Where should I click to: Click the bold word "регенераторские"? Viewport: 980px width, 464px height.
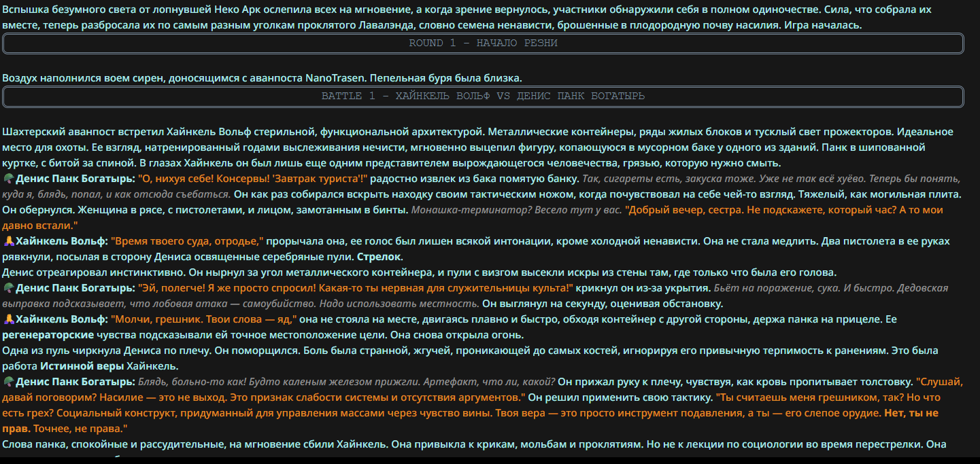tap(48, 335)
